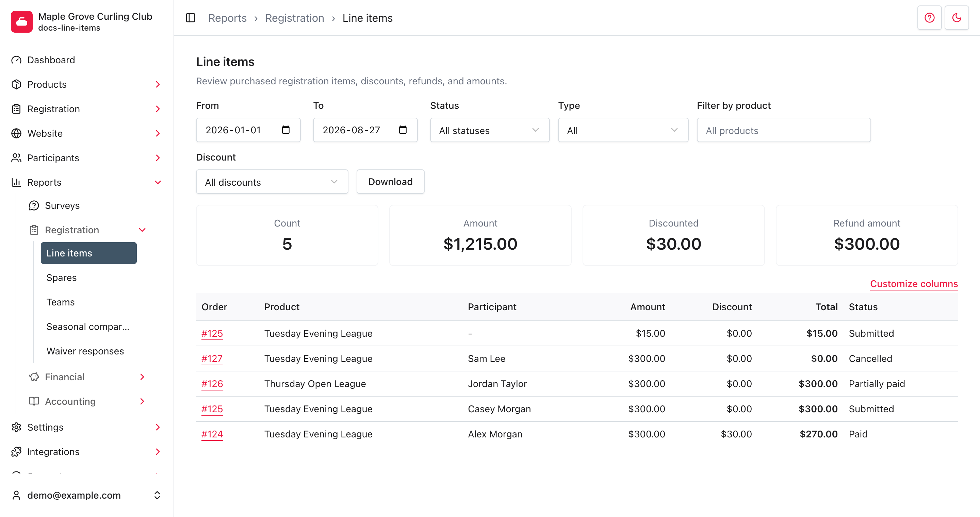Expand the Financial submenu chevron
The width and height of the screenshot is (980, 517).
point(142,377)
